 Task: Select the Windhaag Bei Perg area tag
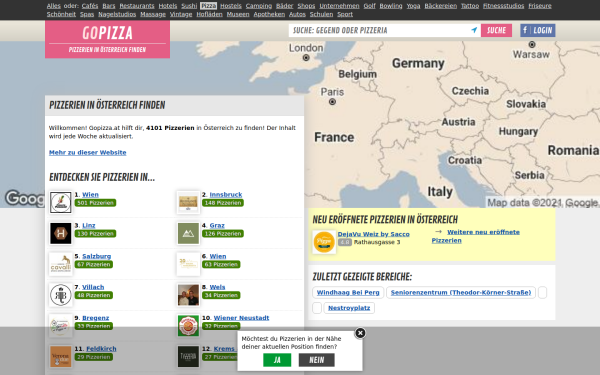pos(348,293)
